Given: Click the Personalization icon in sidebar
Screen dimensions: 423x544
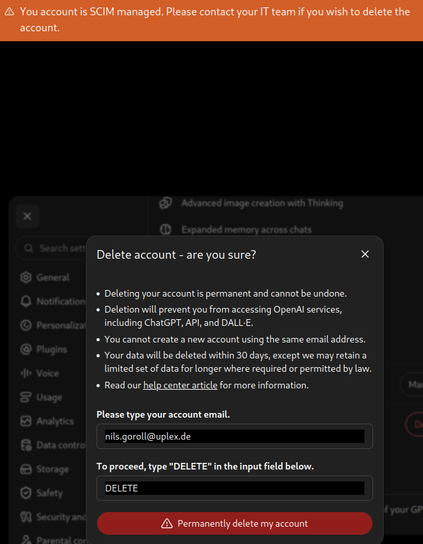Looking at the screenshot, I should (26, 325).
